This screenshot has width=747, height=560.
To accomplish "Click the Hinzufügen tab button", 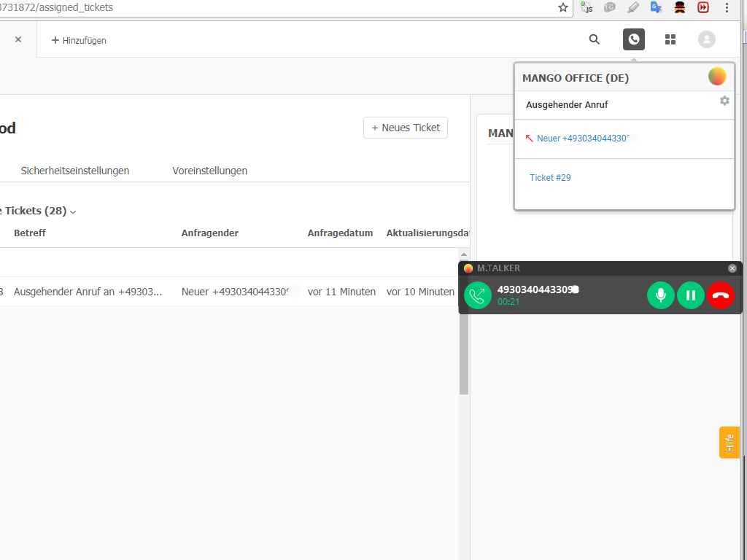I will [x=79, y=40].
